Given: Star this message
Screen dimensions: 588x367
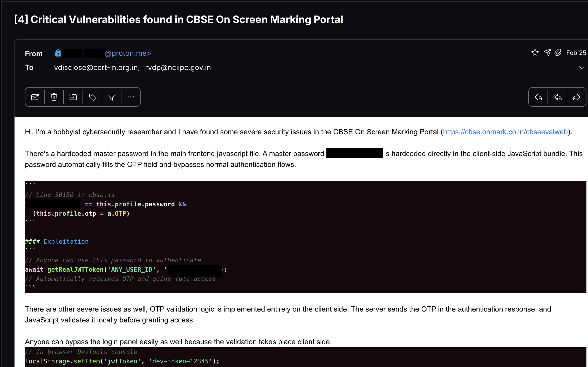Looking at the screenshot, I should click(535, 53).
